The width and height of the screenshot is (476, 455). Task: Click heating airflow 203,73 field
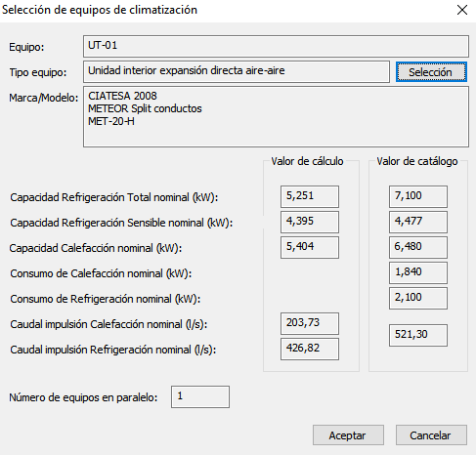pos(310,323)
